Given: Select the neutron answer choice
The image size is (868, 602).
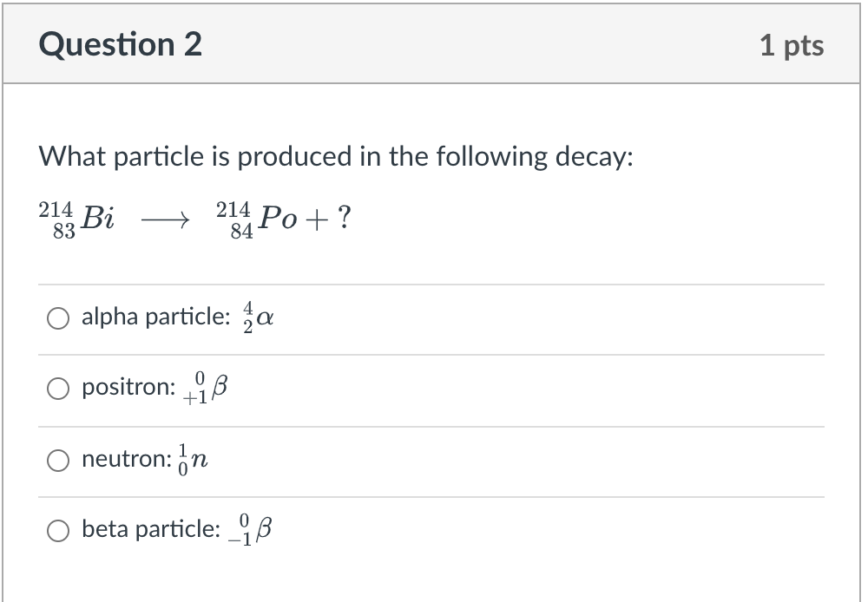Looking at the screenshot, I should coord(57,461).
